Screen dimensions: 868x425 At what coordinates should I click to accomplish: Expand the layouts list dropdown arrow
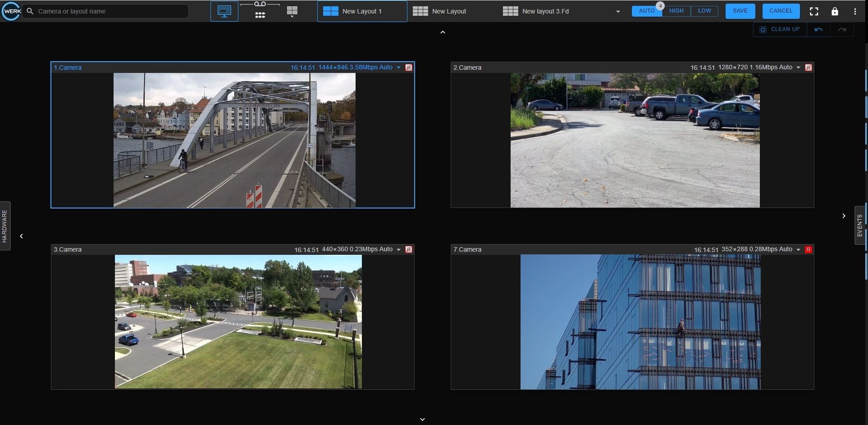point(618,12)
